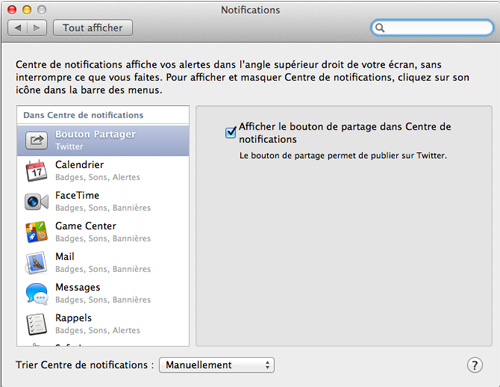Click the Calendrier calendar icon
The height and width of the screenshot is (387, 500).
click(36, 171)
